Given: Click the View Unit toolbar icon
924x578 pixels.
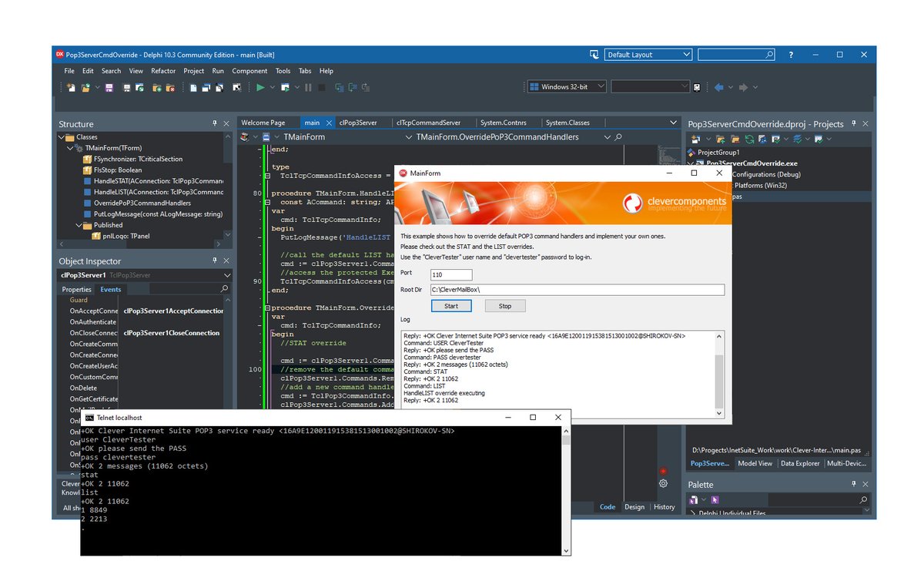Looking at the screenshot, I should click(x=193, y=88).
